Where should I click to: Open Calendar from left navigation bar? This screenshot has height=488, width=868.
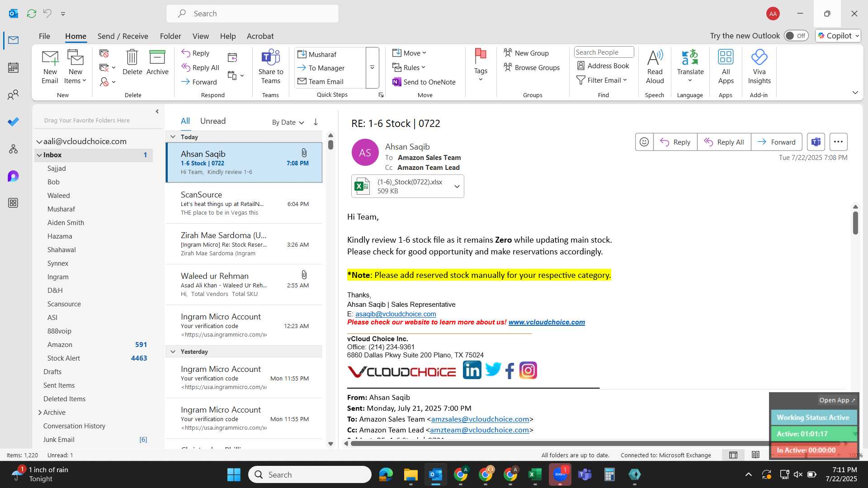(13, 68)
